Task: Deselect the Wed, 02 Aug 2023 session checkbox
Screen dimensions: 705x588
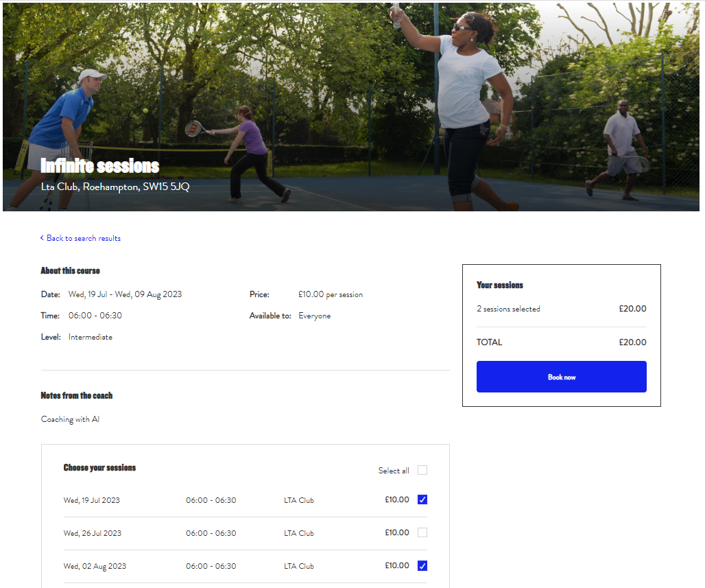Action: [x=422, y=566]
